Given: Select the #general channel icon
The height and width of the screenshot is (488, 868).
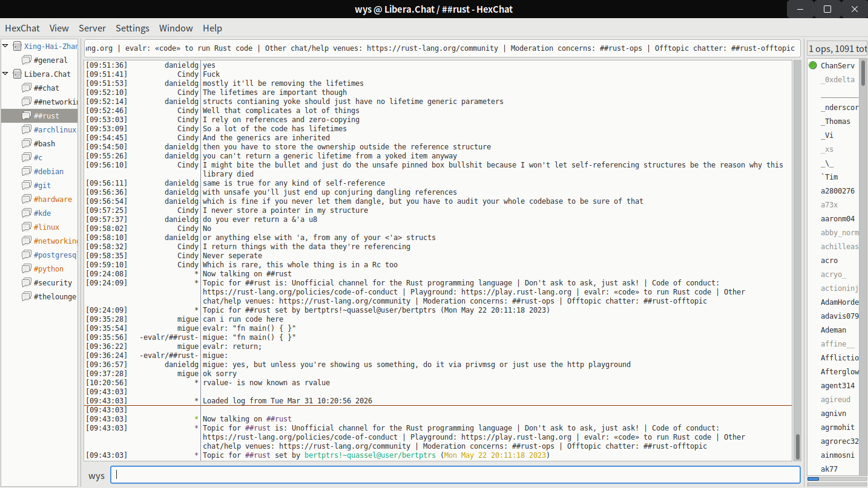Looking at the screenshot, I should click(27, 60).
